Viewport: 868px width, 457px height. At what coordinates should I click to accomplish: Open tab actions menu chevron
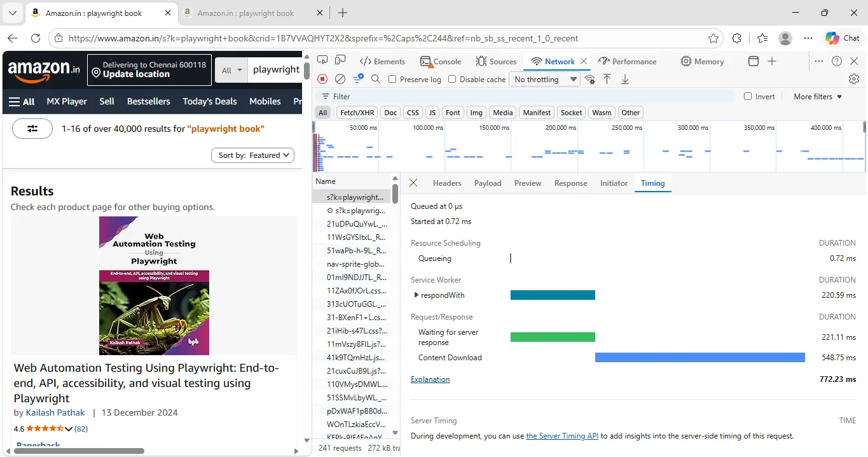[12, 13]
